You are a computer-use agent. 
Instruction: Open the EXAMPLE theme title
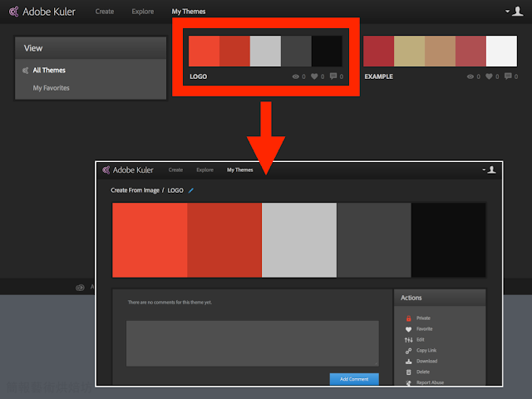379,76
